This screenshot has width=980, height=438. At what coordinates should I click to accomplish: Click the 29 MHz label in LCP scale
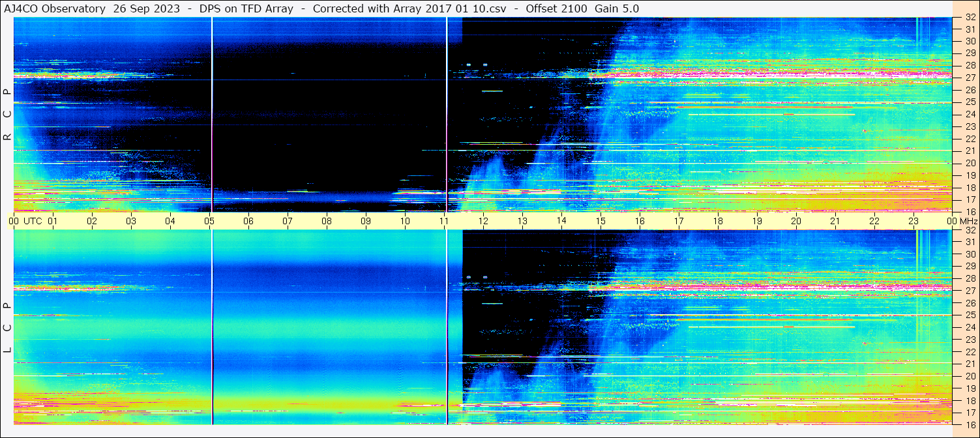(970, 266)
